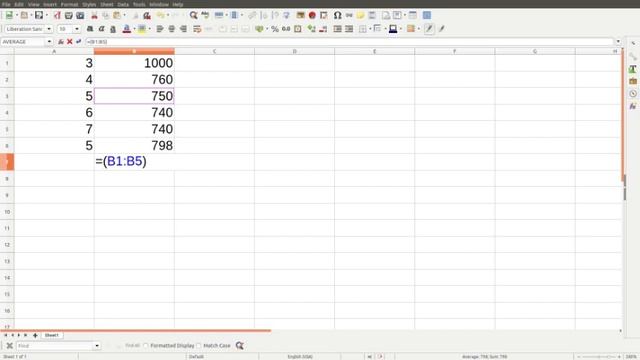This screenshot has width=640, height=360.
Task: Click the Format as Percent icon
Action: point(275,29)
